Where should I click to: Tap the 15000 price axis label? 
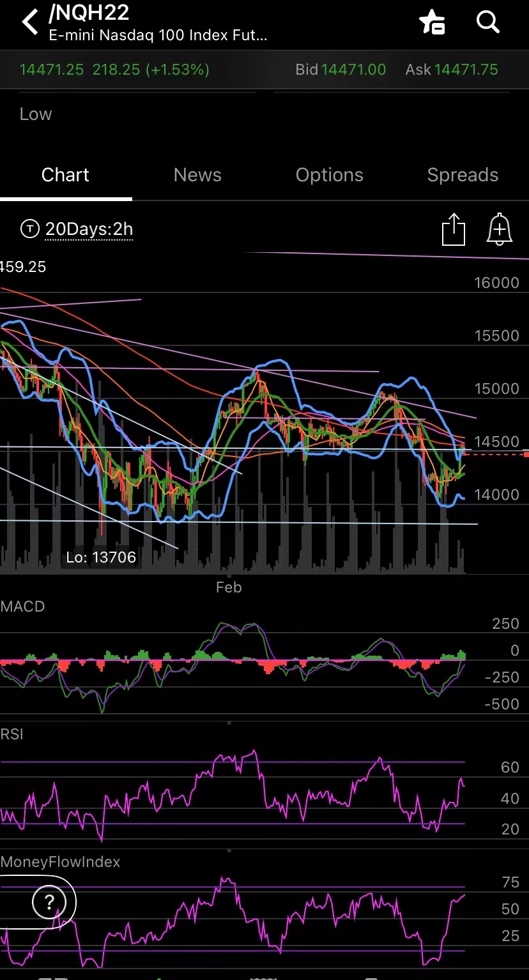point(496,389)
